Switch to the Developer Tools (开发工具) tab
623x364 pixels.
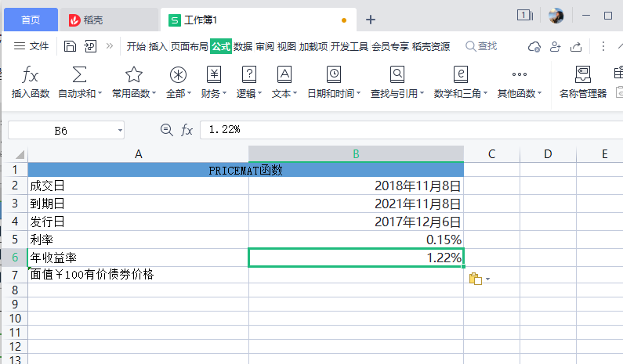[x=350, y=46]
